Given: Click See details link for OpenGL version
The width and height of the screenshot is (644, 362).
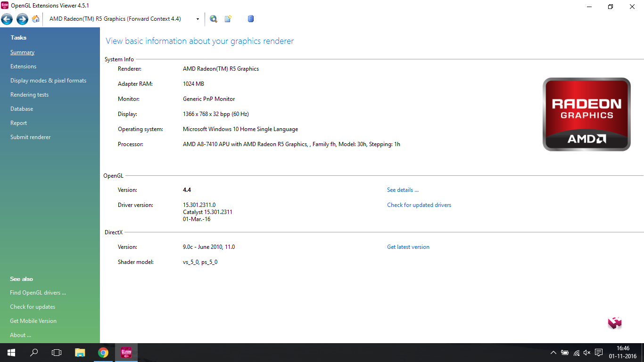Looking at the screenshot, I should [403, 190].
